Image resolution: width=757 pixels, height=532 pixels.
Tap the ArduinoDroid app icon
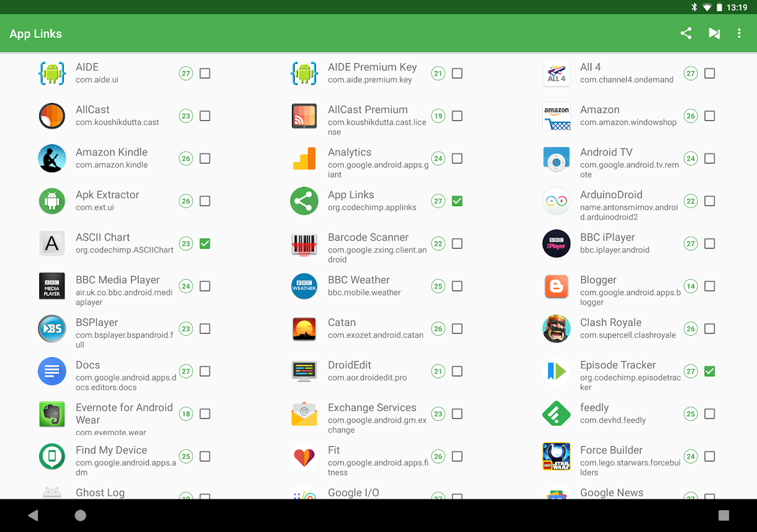pyautogui.click(x=557, y=201)
